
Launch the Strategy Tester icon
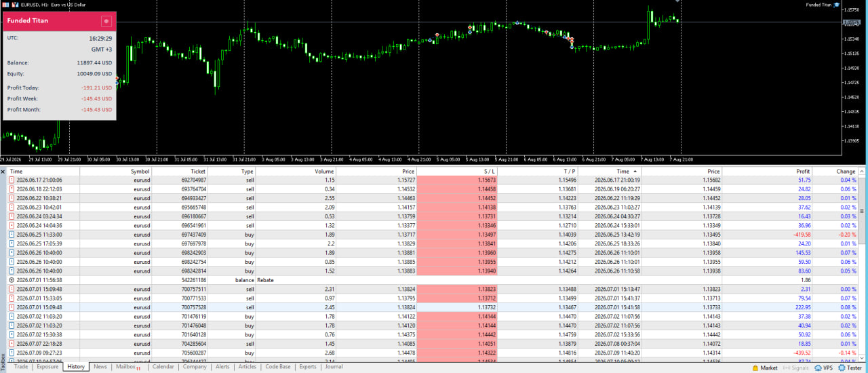tap(840, 368)
